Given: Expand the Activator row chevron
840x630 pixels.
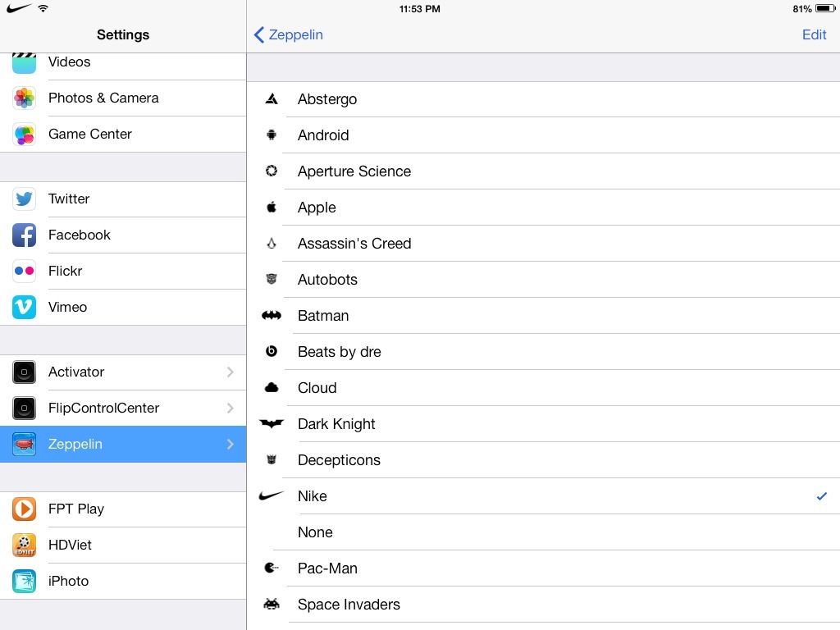Looking at the screenshot, I should point(231,372).
